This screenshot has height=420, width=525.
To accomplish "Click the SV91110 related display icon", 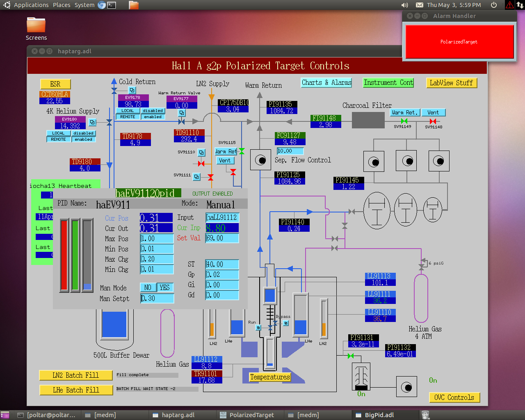I will pos(201,153).
